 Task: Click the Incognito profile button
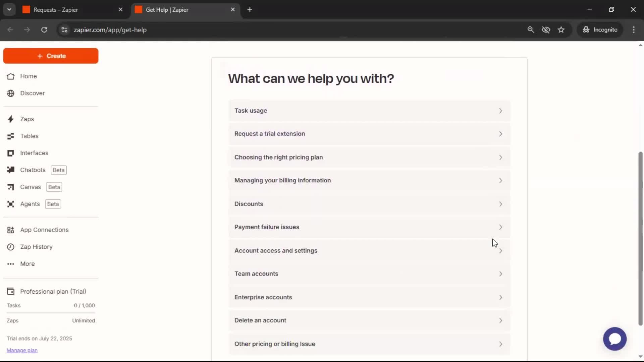tap(600, 30)
